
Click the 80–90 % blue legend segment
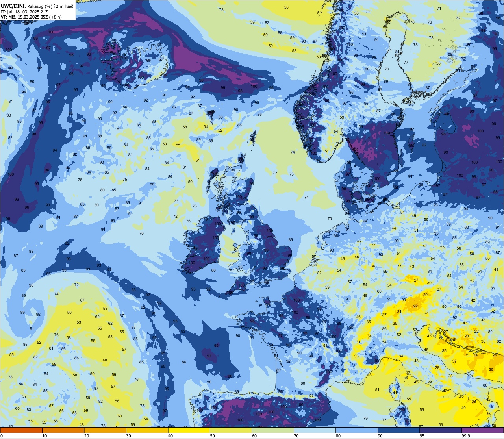[357, 430]
